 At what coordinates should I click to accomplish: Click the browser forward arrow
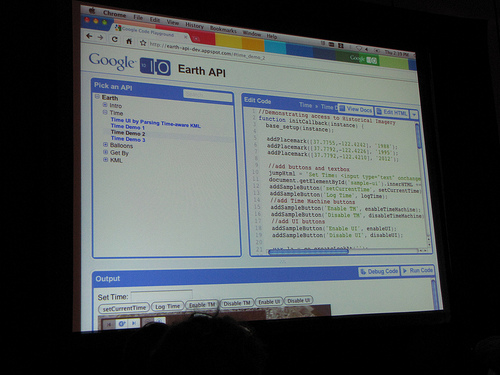[x=100, y=37]
